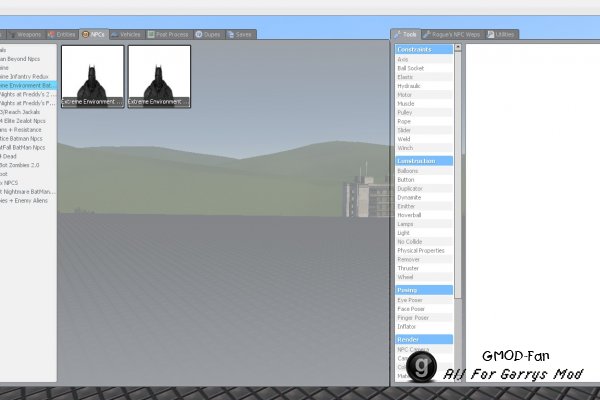Select the Thruster tool
Image resolution: width=600 pixels, height=400 pixels.
click(424, 268)
